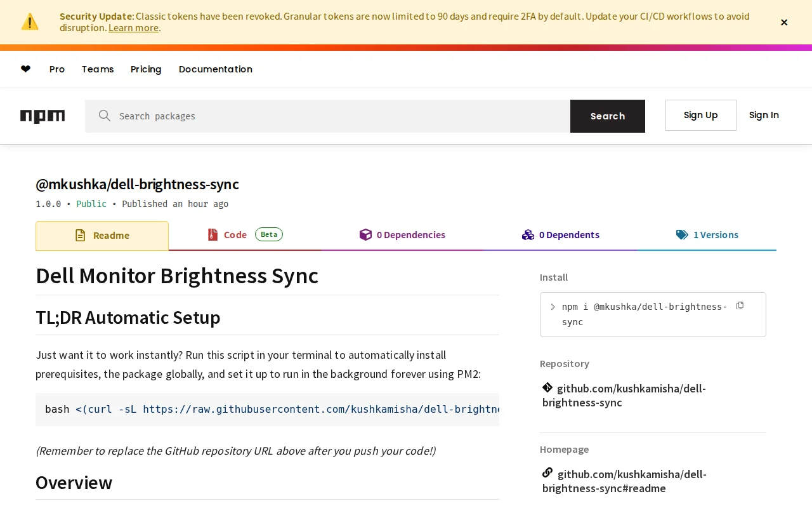812x508 pixels.
Task: Click the git repository icon
Action: coord(547,387)
